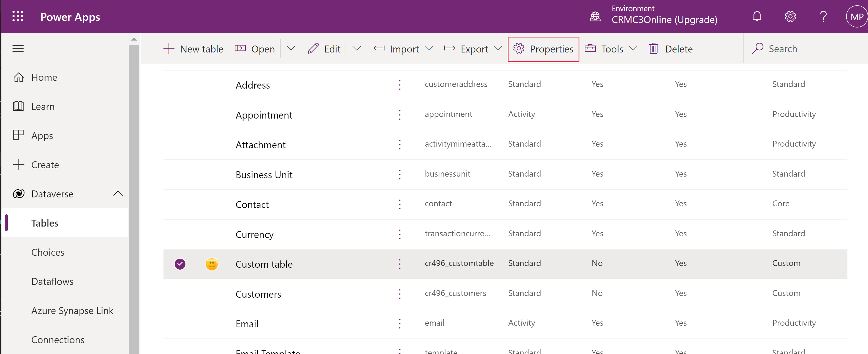Screen dimensions: 868x354
Task: Click the Delete table icon
Action: [655, 49]
